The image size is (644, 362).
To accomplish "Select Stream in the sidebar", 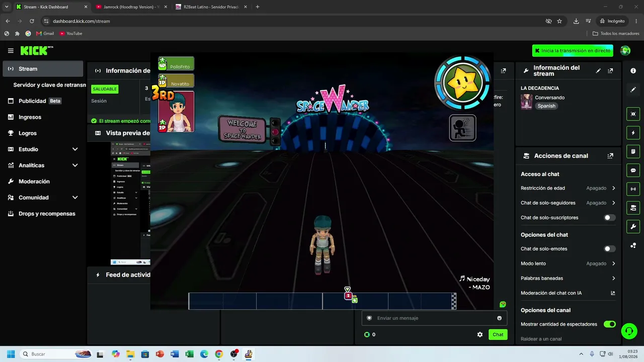I will 43,69.
